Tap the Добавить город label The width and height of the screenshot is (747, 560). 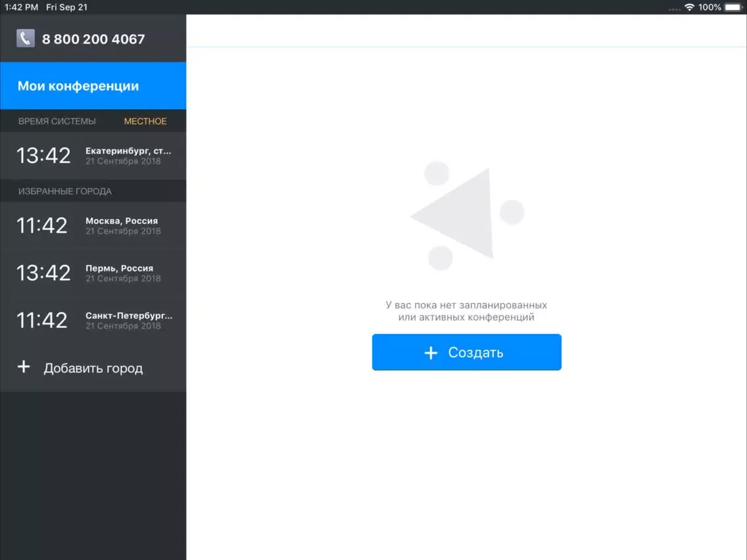(93, 368)
